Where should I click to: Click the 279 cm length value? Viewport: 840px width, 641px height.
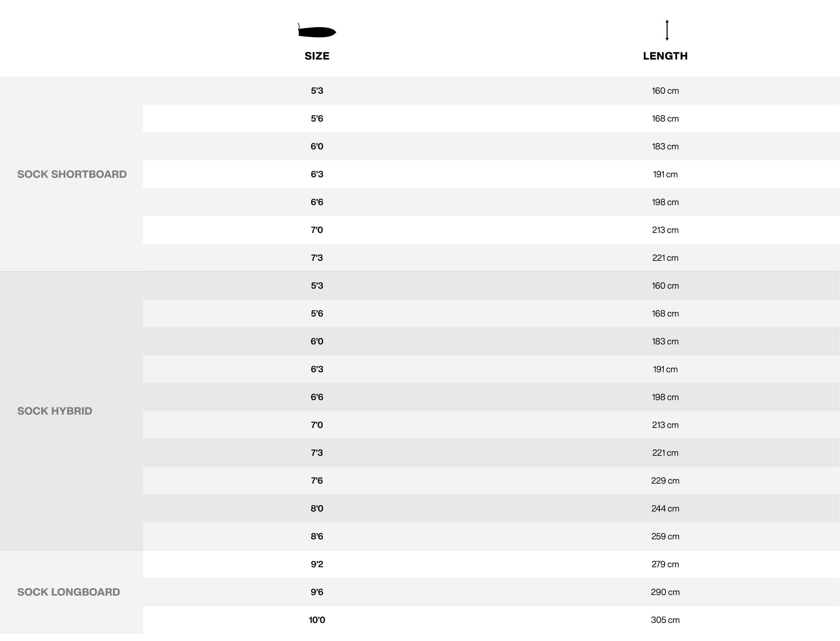pos(665,564)
